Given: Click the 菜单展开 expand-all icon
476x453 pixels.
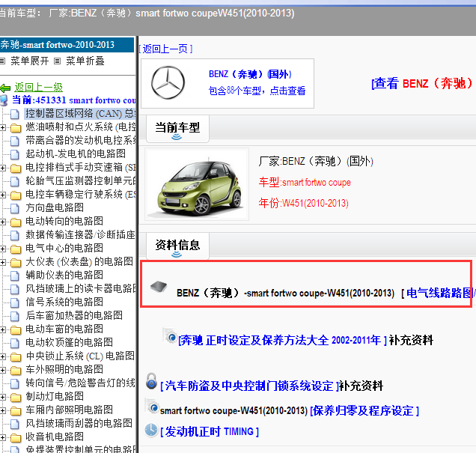Looking at the screenshot, I should [x=2, y=61].
